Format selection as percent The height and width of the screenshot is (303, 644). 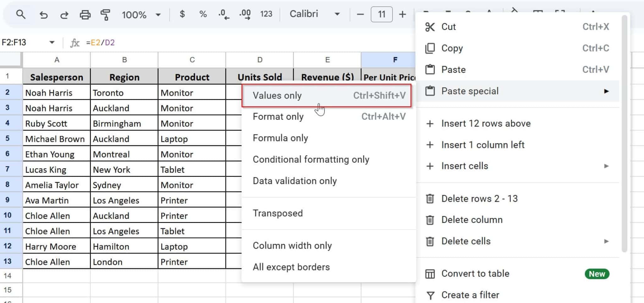[203, 14]
